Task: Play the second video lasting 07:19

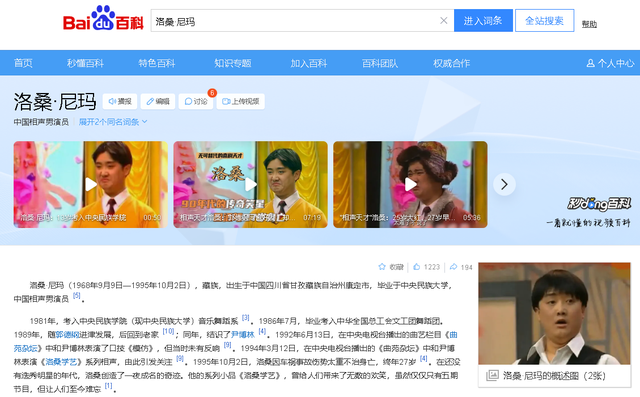Action: [250, 184]
